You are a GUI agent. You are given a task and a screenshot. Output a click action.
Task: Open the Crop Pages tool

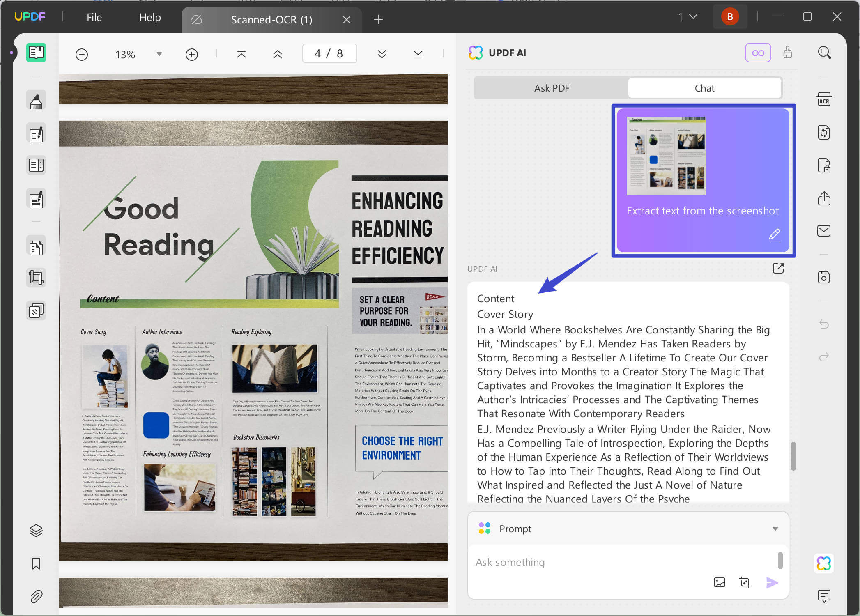pos(36,278)
